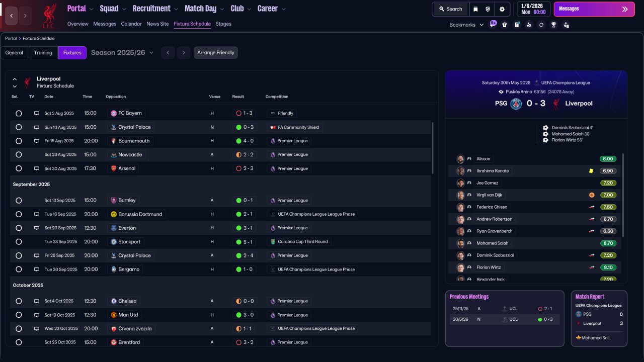Click the player ratings list scrollbar
Screen dimensions: 644x362
pos(623,195)
